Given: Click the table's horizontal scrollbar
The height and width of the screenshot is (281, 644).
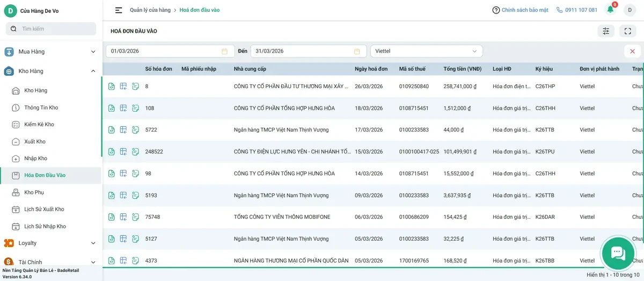Looking at the screenshot, I should tap(354, 267).
